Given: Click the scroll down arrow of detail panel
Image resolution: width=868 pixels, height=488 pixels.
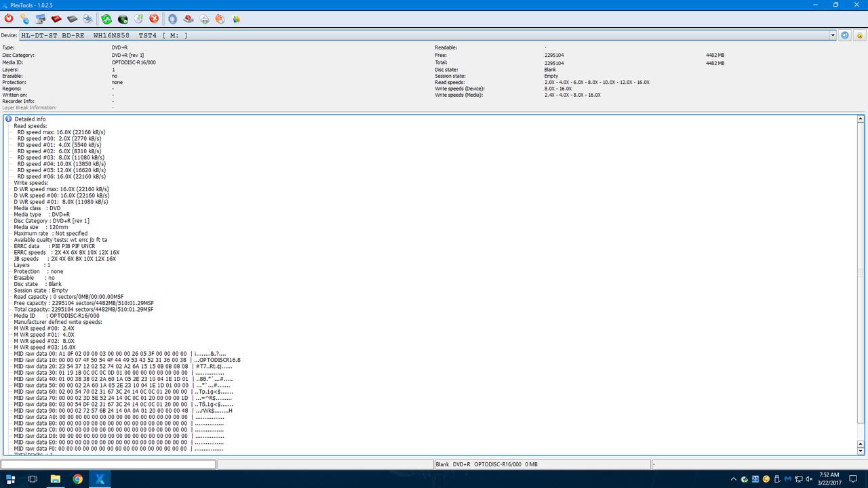Looking at the screenshot, I should click(x=861, y=451).
